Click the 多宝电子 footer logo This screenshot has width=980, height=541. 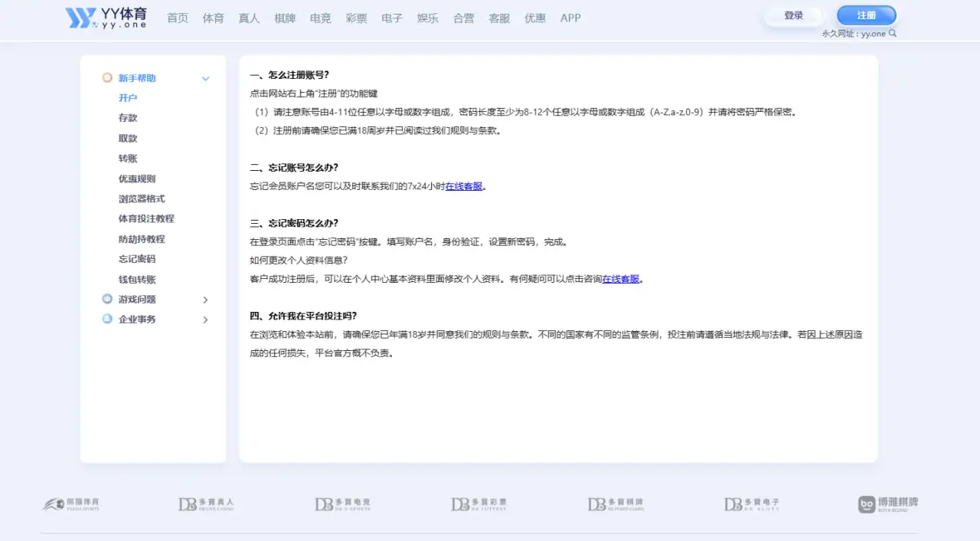[x=750, y=503]
